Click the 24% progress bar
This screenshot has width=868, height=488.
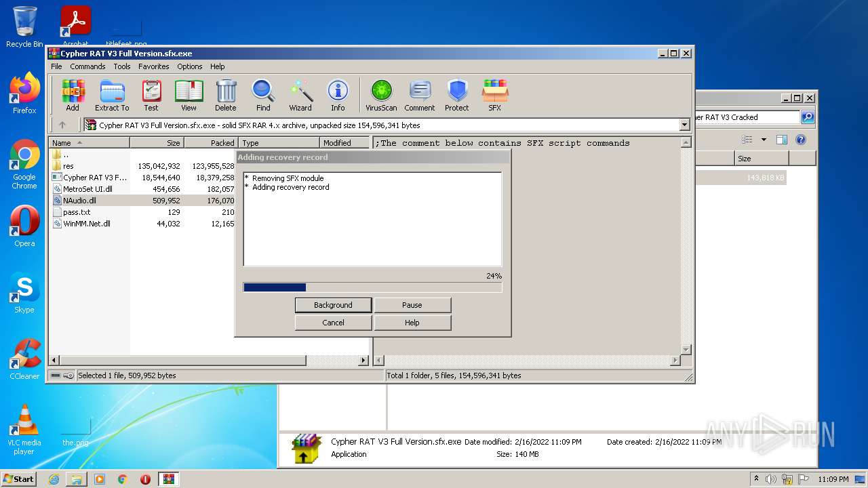click(372, 287)
